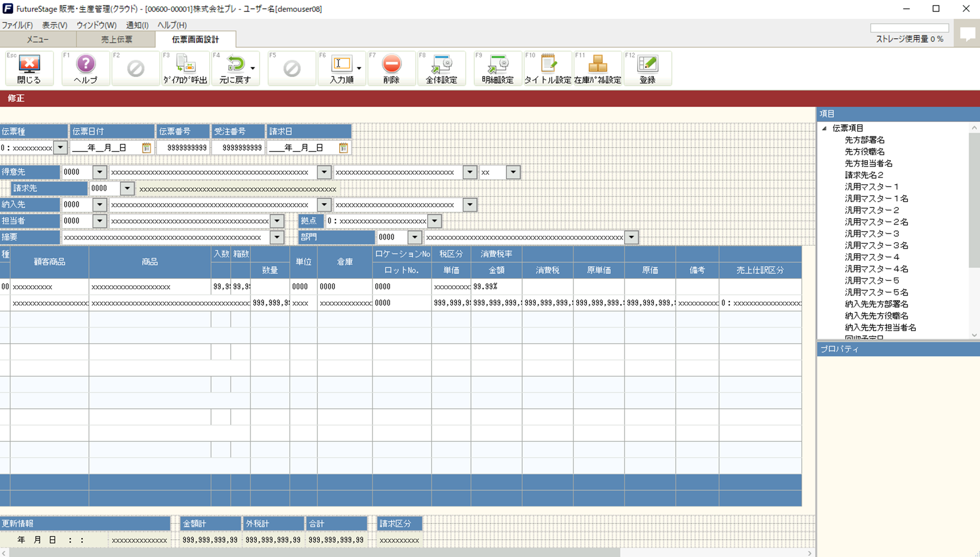Open the 得意先 code dropdown
This screenshot has width=980, height=557.
click(x=100, y=172)
